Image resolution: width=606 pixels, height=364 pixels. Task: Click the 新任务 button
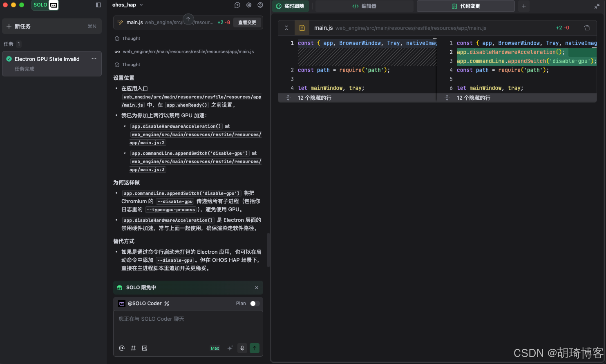51,26
